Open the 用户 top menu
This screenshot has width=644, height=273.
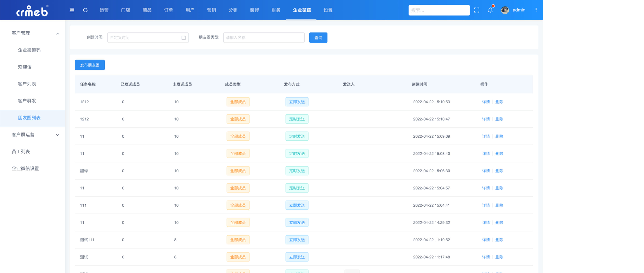[x=190, y=10]
